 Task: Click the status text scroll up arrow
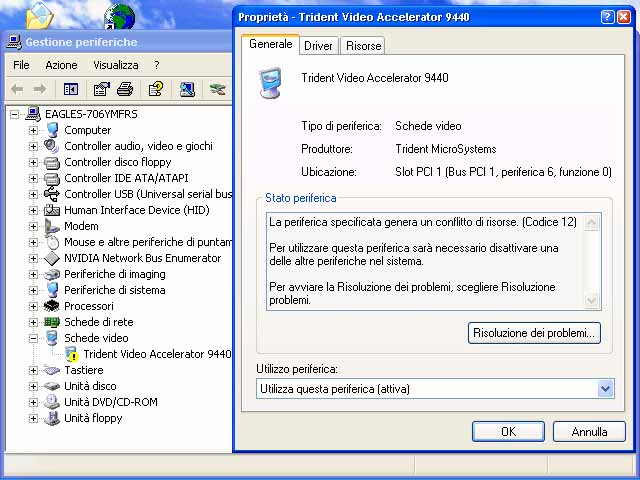[591, 223]
